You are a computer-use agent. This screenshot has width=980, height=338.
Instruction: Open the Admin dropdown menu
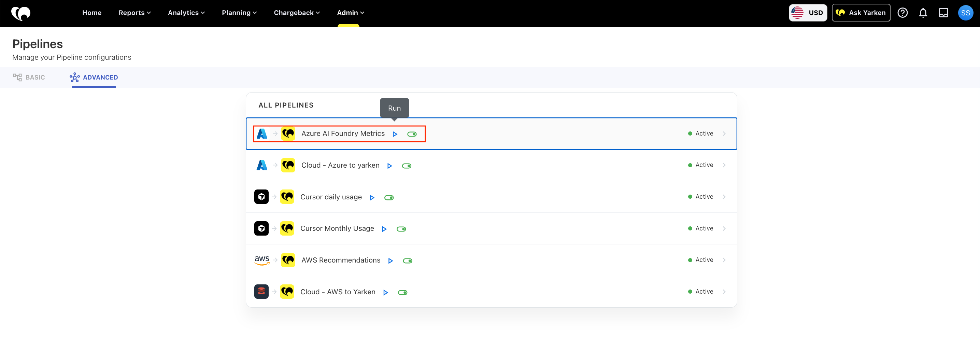[x=350, y=13]
